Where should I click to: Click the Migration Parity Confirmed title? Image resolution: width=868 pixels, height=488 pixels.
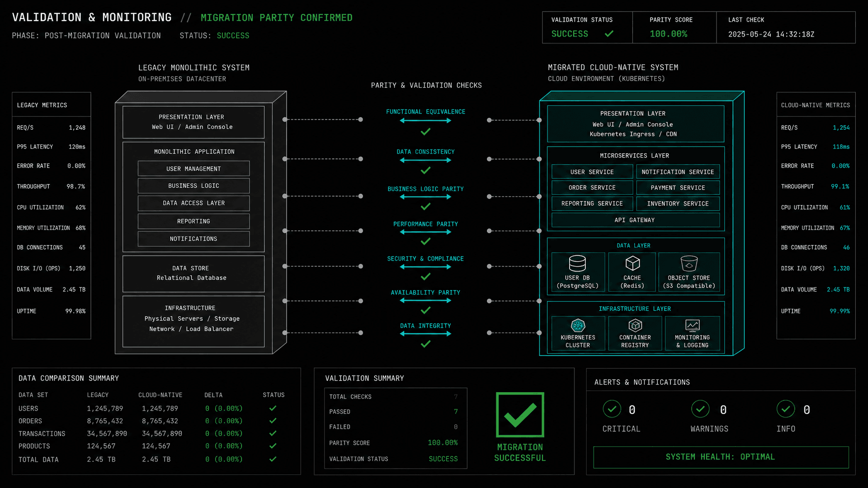276,18
